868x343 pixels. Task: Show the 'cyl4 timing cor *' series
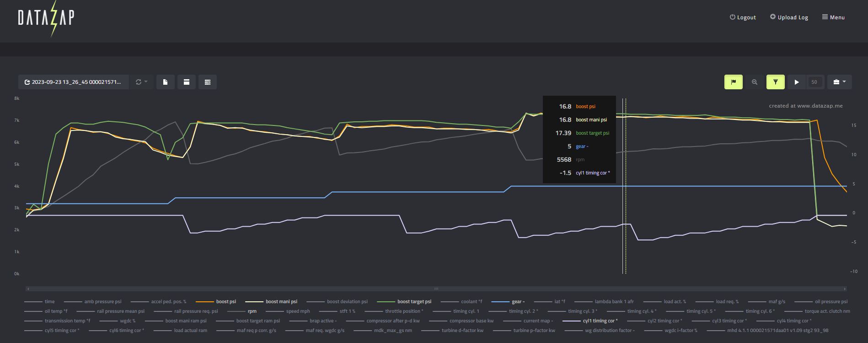pyautogui.click(x=784, y=321)
